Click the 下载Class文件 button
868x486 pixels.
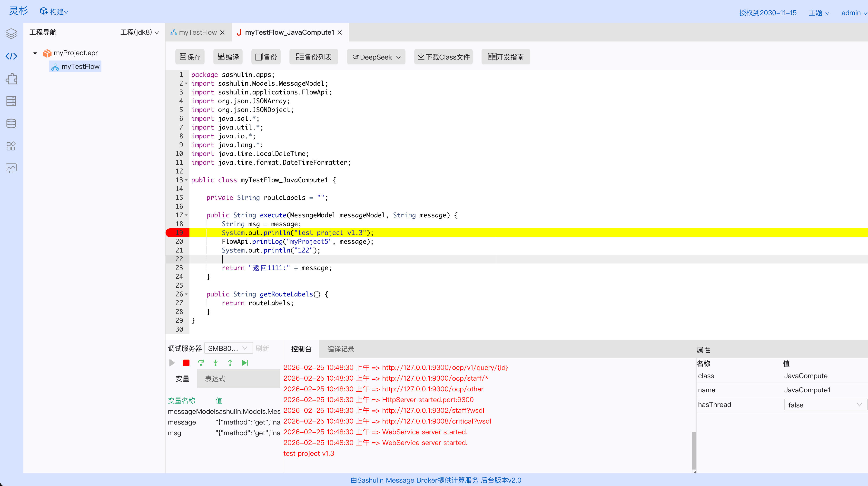[444, 57]
